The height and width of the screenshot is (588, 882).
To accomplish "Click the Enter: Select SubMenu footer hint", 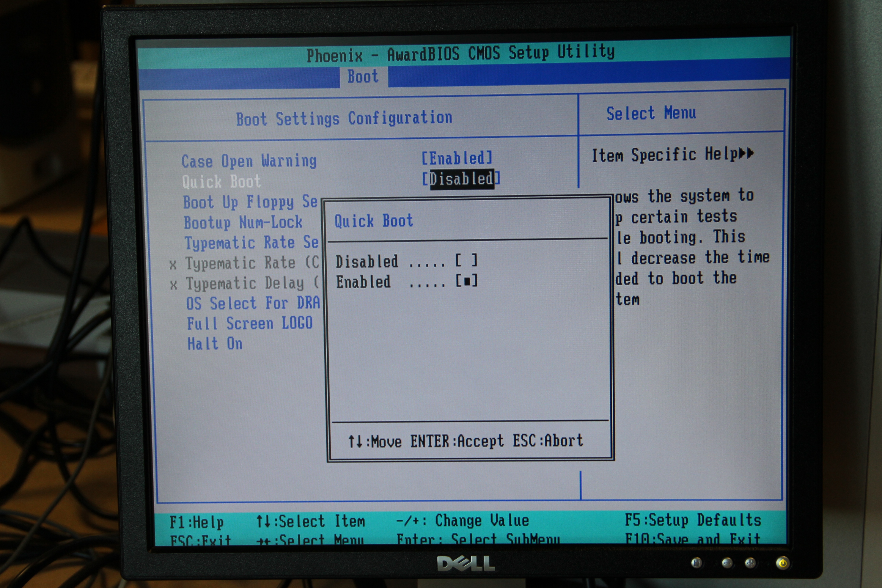I will [479, 539].
